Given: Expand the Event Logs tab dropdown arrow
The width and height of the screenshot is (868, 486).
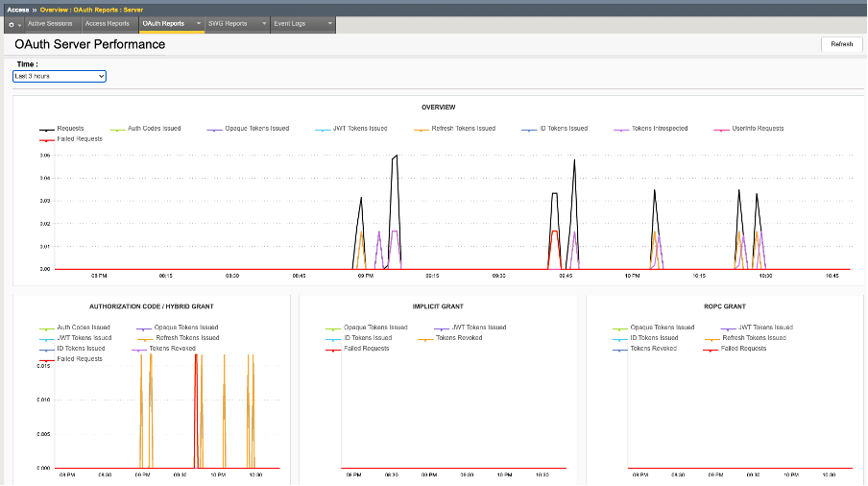Looking at the screenshot, I should coord(329,24).
